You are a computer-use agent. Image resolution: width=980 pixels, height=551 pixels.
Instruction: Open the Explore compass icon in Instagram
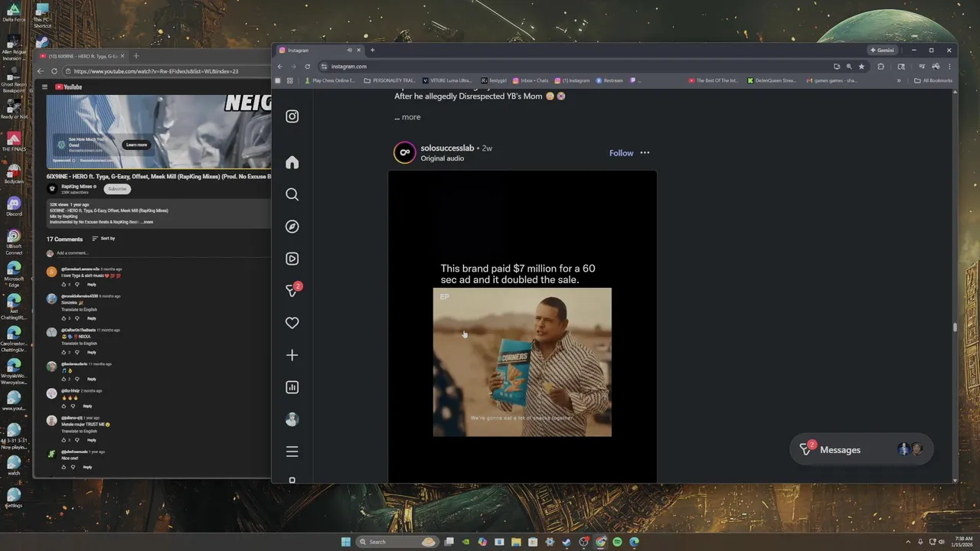coord(292,227)
